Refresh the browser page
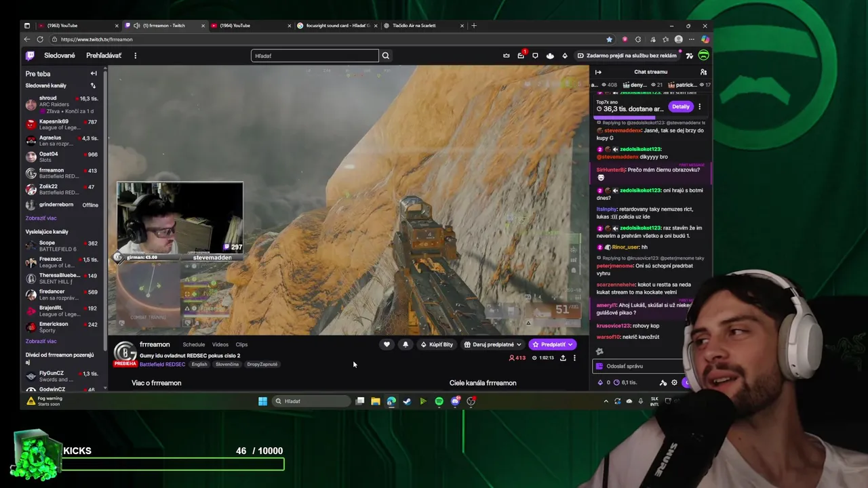The width and height of the screenshot is (868, 488). coord(40,39)
